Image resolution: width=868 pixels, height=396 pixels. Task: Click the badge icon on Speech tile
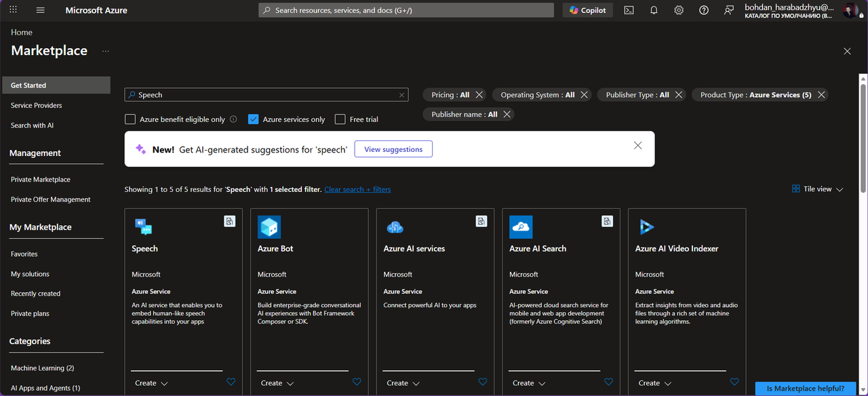[x=229, y=221]
